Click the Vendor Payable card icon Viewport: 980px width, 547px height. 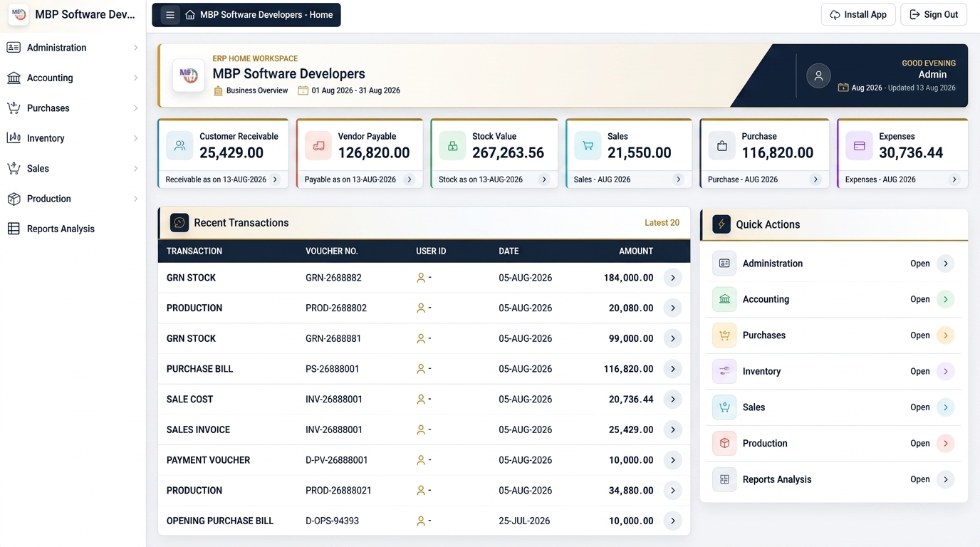(x=318, y=145)
